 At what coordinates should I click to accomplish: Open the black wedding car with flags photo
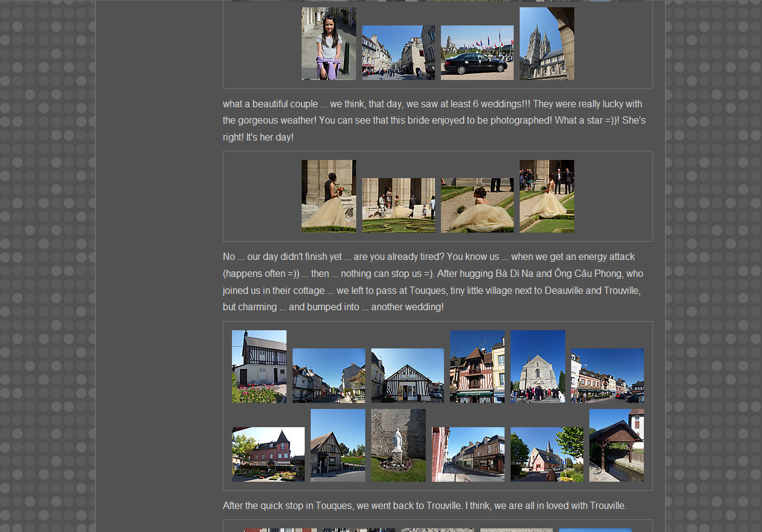coord(477,53)
